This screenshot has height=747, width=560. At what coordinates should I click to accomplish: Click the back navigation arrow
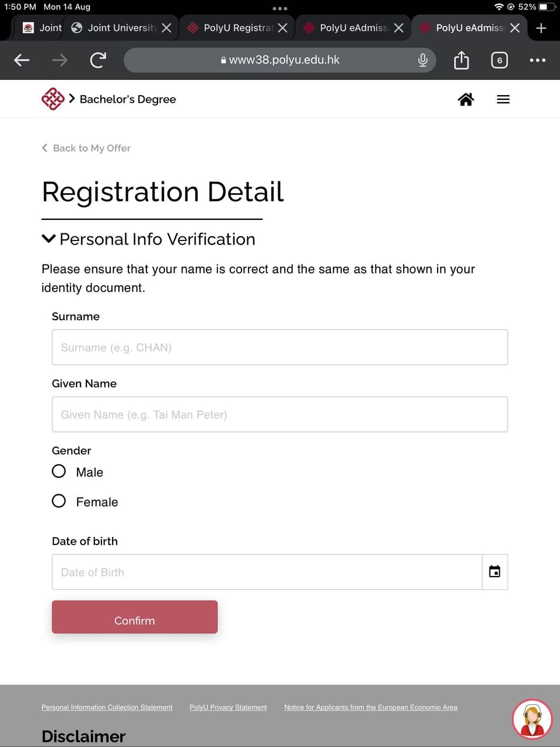point(21,60)
